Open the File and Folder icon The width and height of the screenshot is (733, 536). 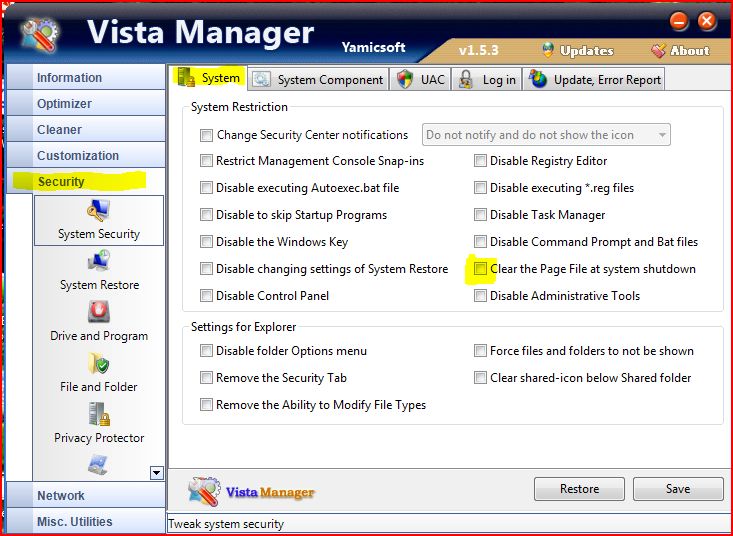(x=98, y=365)
